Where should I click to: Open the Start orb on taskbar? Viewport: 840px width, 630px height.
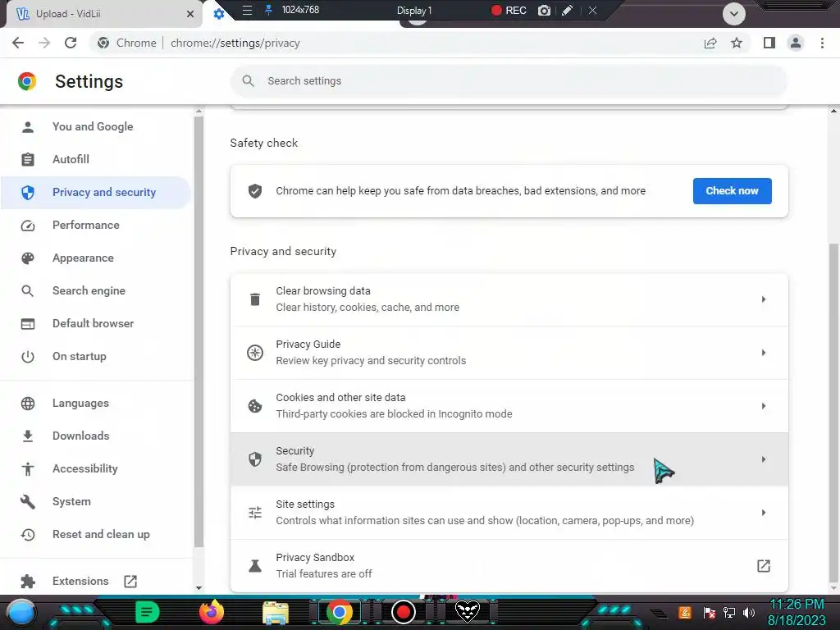click(21, 613)
